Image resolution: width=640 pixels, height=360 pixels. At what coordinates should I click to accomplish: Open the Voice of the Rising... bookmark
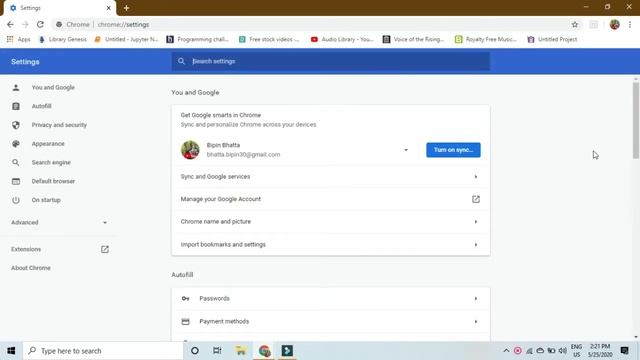tap(413, 39)
